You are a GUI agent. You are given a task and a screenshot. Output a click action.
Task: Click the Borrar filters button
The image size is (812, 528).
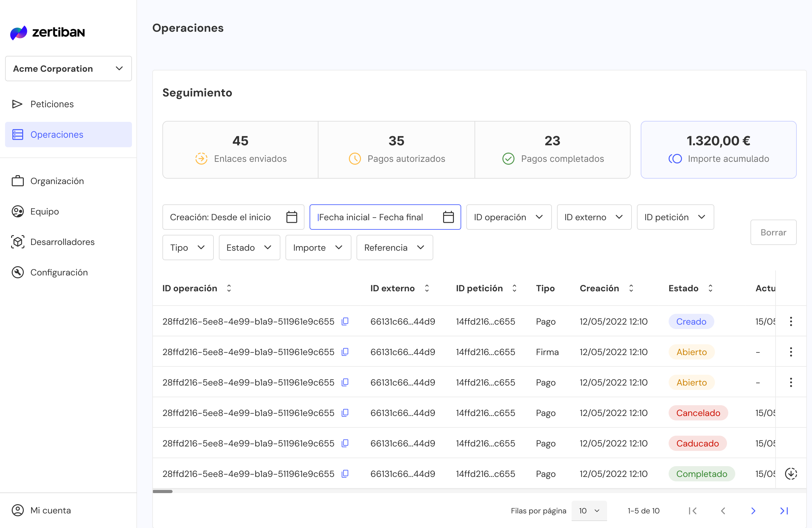(773, 233)
